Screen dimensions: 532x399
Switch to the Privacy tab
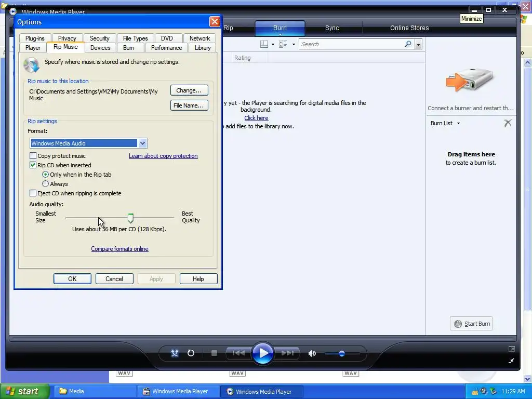pyautogui.click(x=67, y=38)
